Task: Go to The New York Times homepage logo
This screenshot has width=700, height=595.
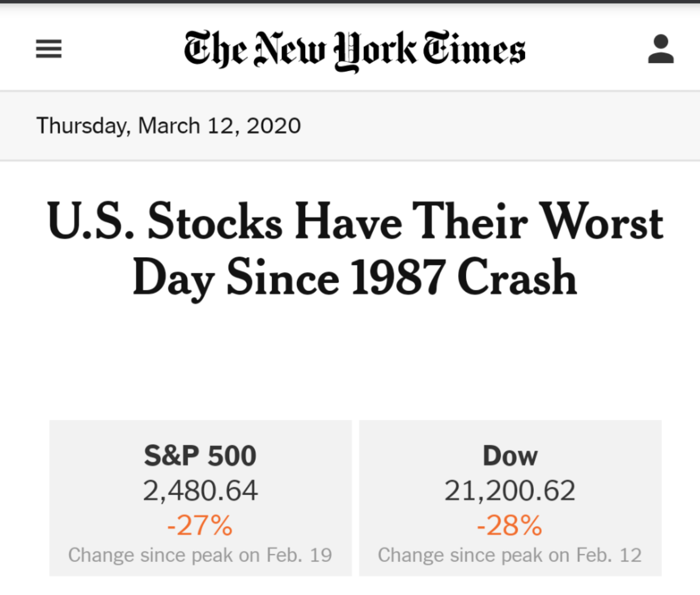Action: [354, 51]
